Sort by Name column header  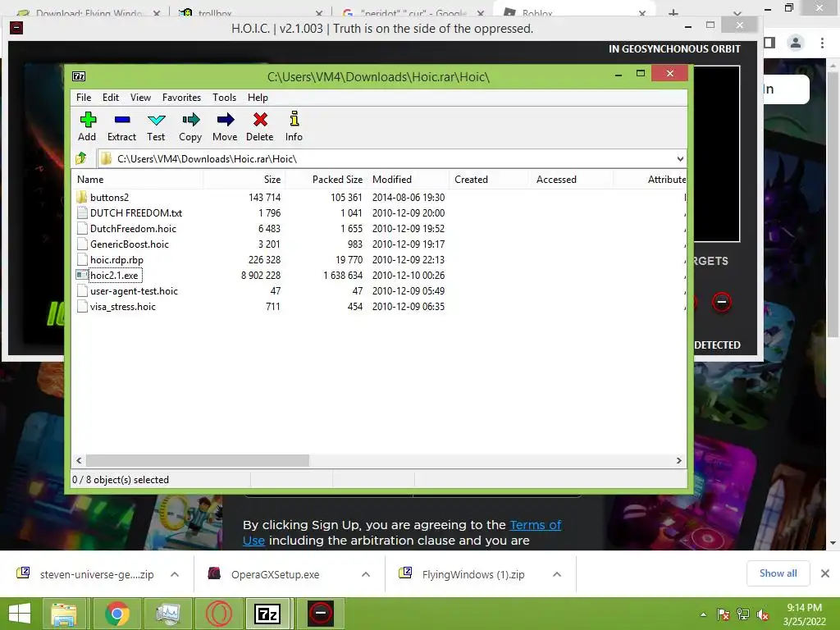click(137, 180)
